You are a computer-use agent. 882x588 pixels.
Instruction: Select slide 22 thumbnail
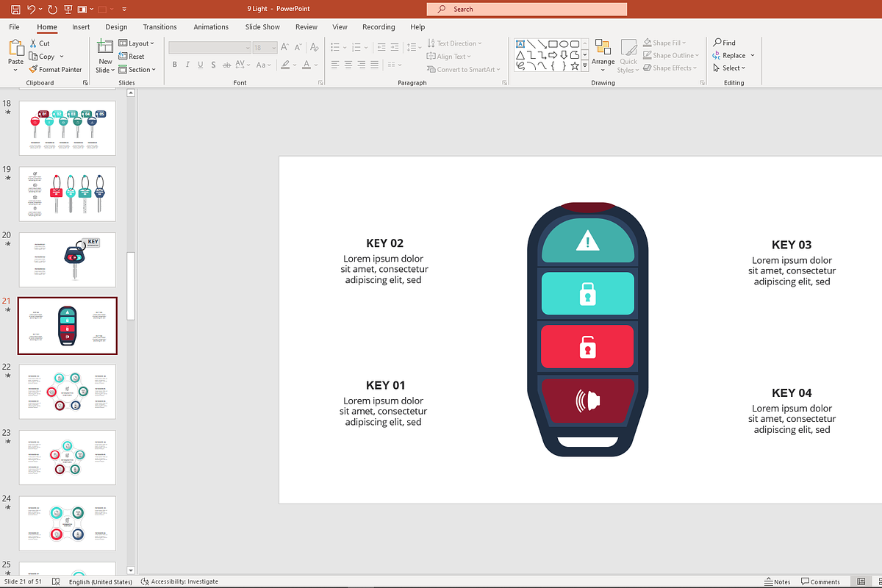point(67,392)
